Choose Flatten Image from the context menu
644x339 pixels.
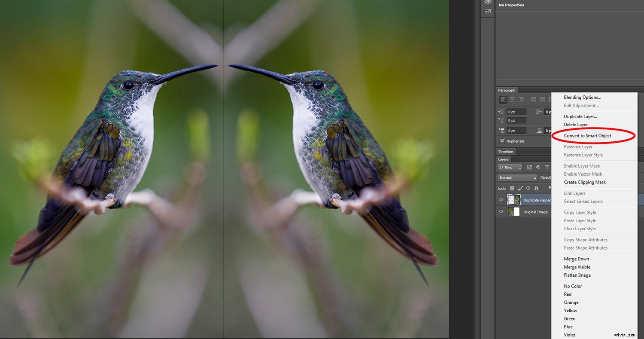(577, 275)
